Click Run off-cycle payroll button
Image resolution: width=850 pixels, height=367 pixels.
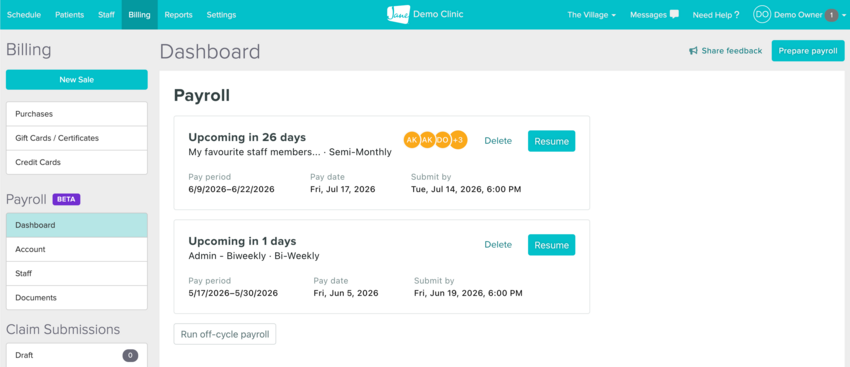pyautogui.click(x=224, y=334)
